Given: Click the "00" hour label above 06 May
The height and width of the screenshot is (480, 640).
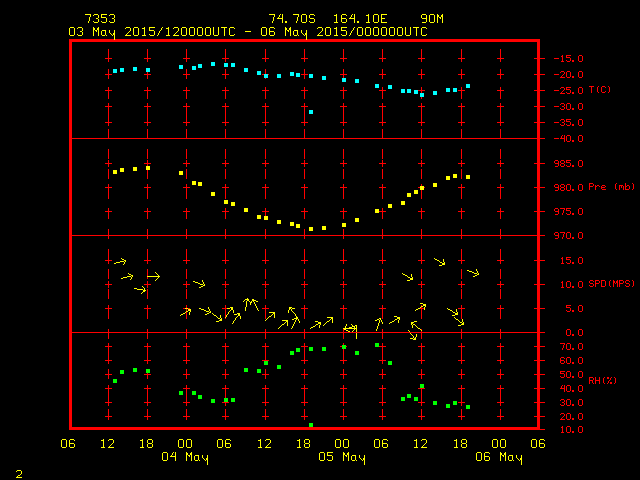Looking at the screenshot, I should coord(499,444).
